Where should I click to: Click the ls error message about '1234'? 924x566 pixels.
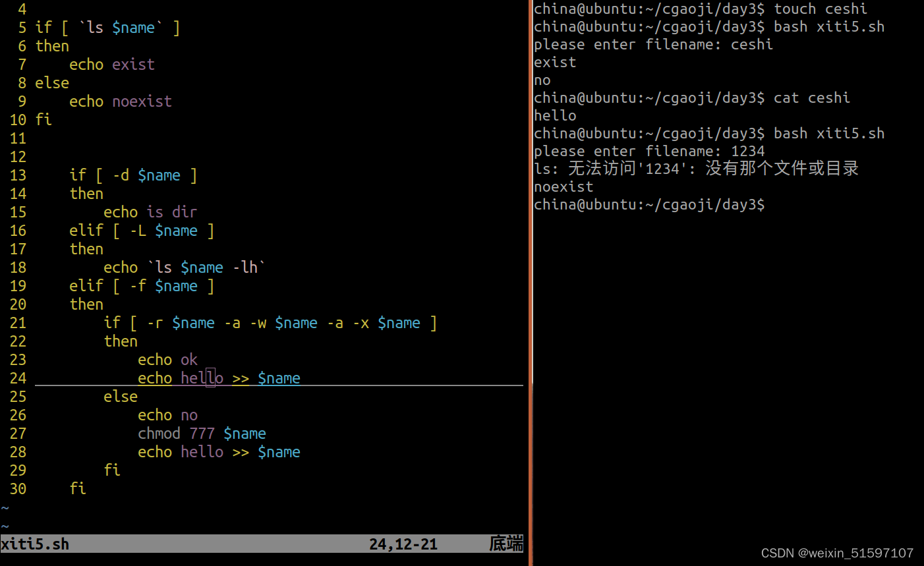pyautogui.click(x=697, y=169)
